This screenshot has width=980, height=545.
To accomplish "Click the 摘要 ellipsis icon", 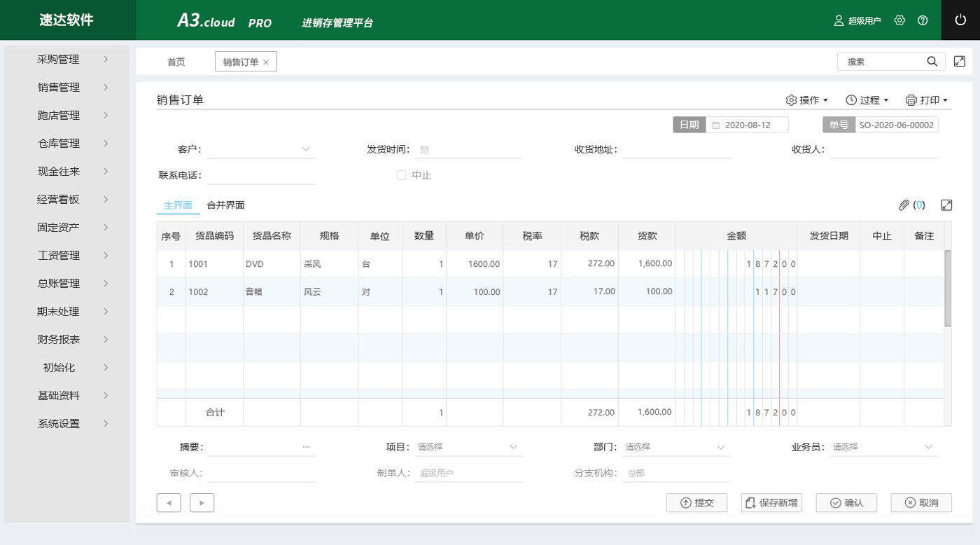I will click(306, 446).
